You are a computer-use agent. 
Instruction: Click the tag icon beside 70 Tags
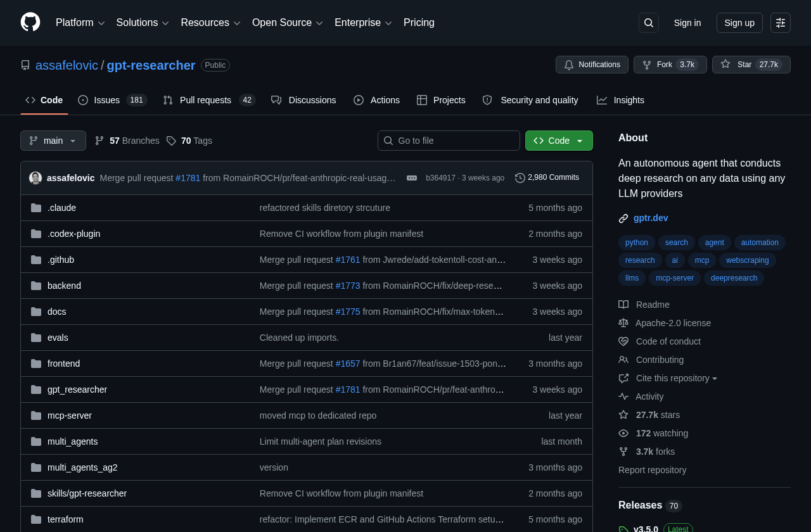171,141
